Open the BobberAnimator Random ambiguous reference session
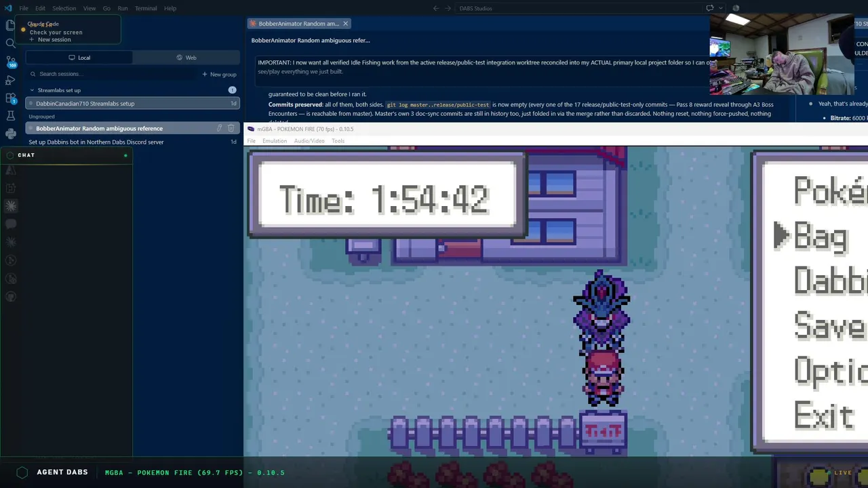This screenshot has height=488, width=868. (x=133, y=128)
